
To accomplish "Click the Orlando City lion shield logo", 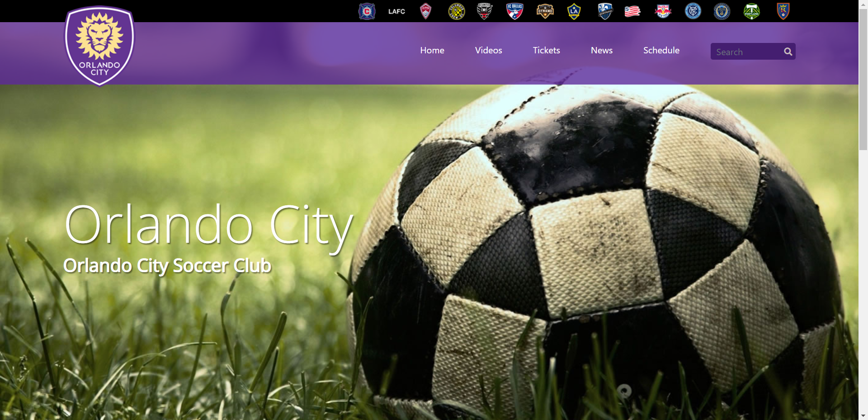I will tap(99, 44).
